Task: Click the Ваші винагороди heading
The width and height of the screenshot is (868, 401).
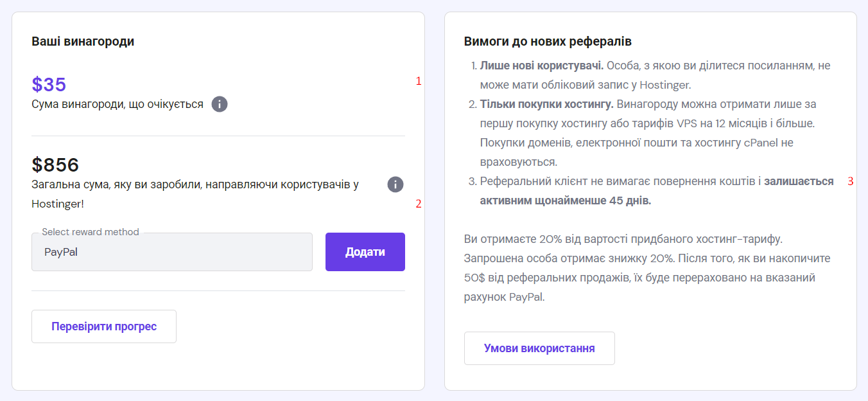Action: (x=83, y=42)
